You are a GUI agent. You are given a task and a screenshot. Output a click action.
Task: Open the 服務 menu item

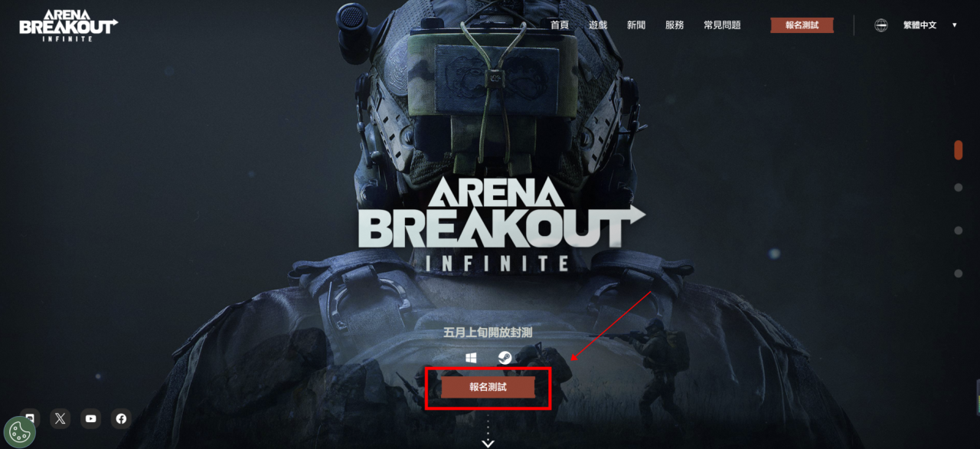675,25
